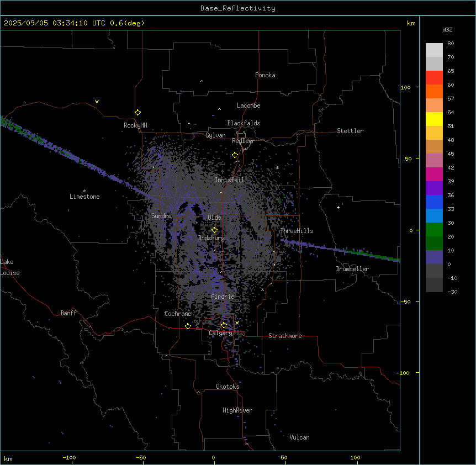Select the RockyMH label
Image resolution: width=476 pixels, height=465 pixels.
[135, 125]
